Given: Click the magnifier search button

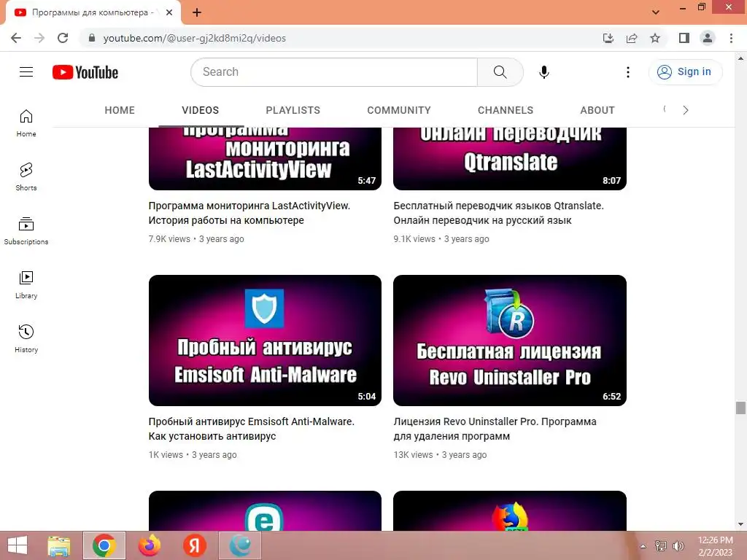Looking at the screenshot, I should [500, 72].
